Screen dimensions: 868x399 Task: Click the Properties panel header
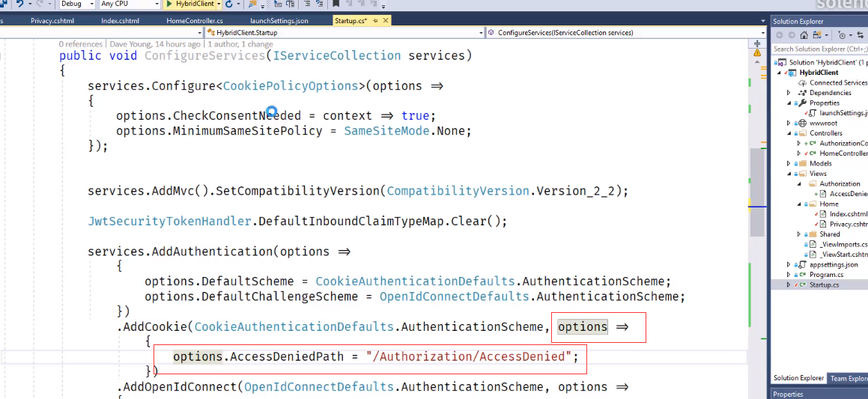pyautogui.click(x=819, y=394)
